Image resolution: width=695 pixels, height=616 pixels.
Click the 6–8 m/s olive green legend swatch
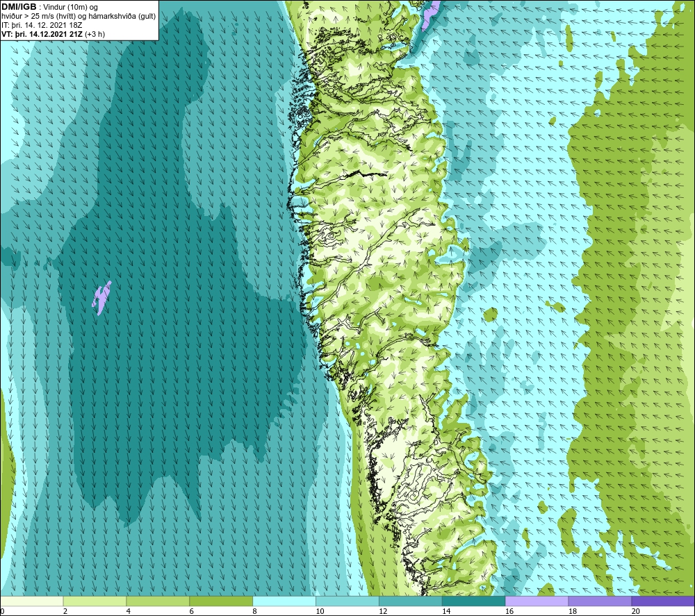[221, 601]
